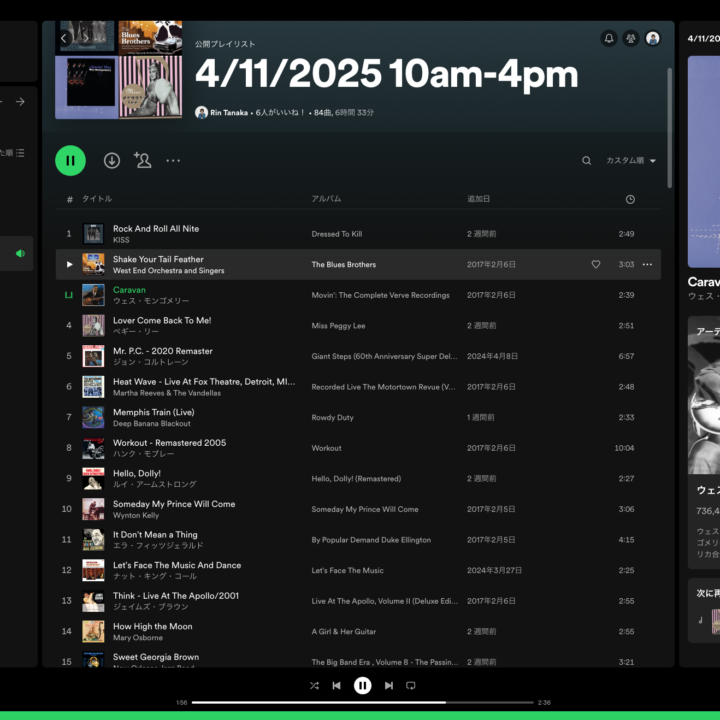Invite collaborators to the playlist
Viewport: 720px width, 720px height.
point(142,160)
